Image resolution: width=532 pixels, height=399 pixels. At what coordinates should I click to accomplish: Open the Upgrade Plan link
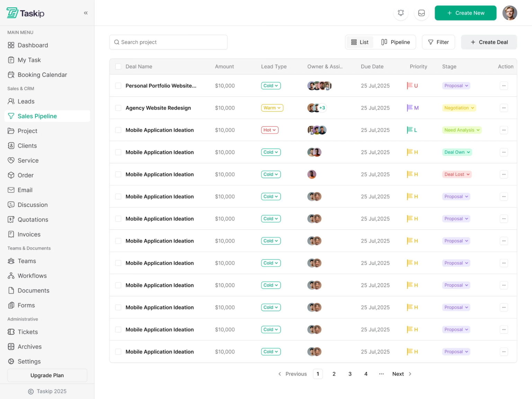[x=47, y=375]
